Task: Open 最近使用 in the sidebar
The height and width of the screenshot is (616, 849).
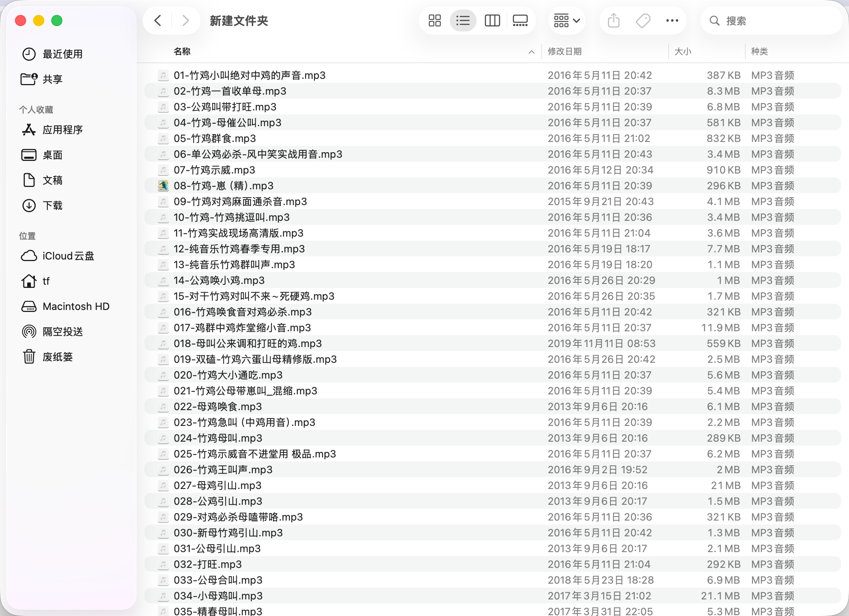Action: (x=62, y=54)
